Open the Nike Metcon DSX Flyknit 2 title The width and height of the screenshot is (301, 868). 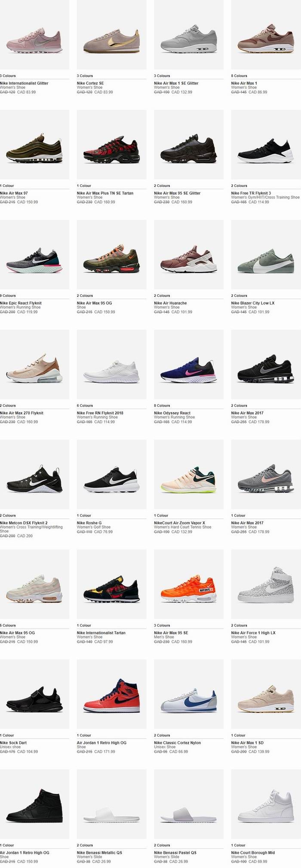[24, 523]
